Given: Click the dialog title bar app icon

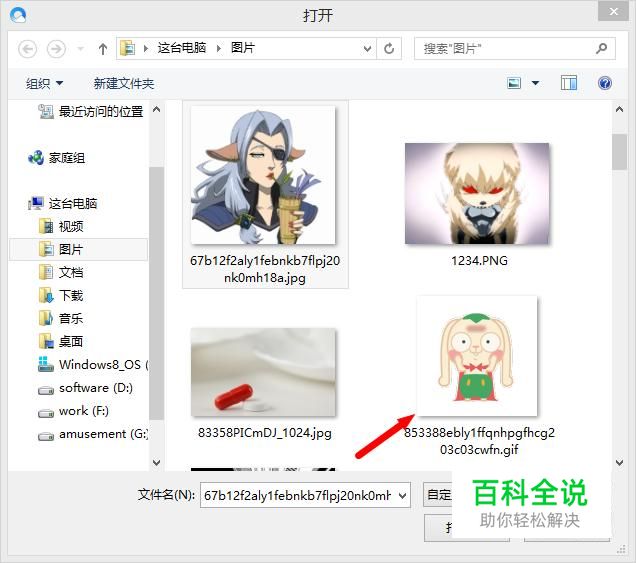Looking at the screenshot, I should tap(18, 15).
